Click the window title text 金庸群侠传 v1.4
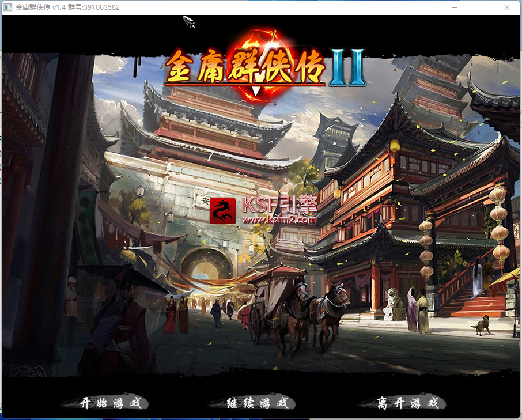This screenshot has height=420, width=522. point(40,7)
